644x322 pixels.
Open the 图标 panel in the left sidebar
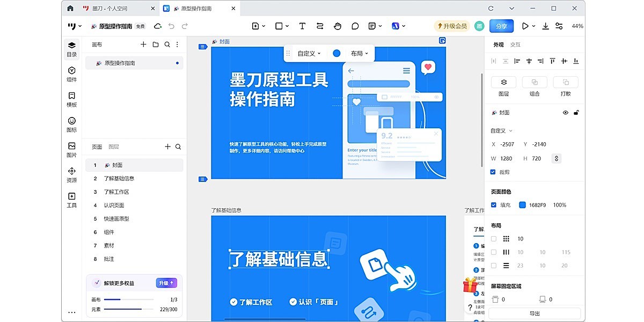coord(71,125)
